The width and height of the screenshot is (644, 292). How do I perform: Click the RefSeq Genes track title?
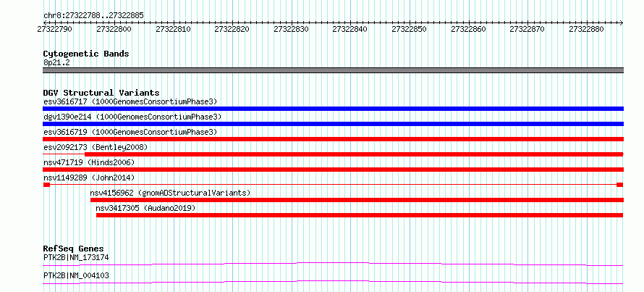pos(74,249)
